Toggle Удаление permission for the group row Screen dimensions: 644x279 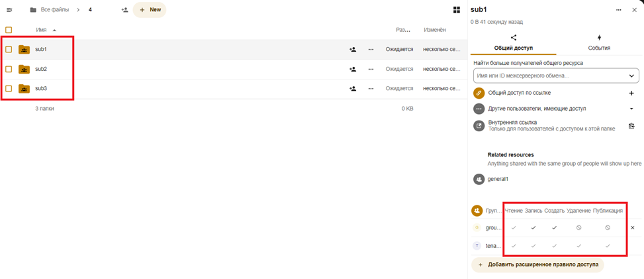click(578, 227)
